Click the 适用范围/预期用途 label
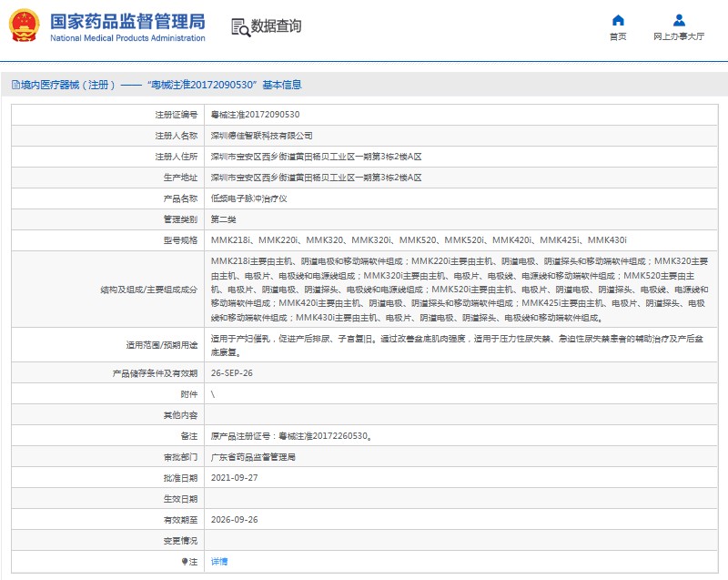Image resolution: width=728 pixels, height=580 pixels. pyautogui.click(x=161, y=345)
